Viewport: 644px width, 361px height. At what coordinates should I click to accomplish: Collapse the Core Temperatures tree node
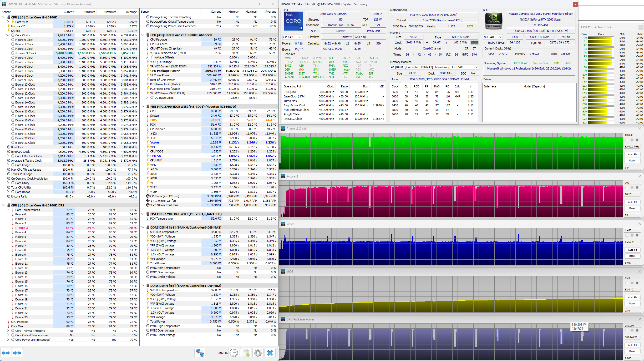tap(8, 210)
